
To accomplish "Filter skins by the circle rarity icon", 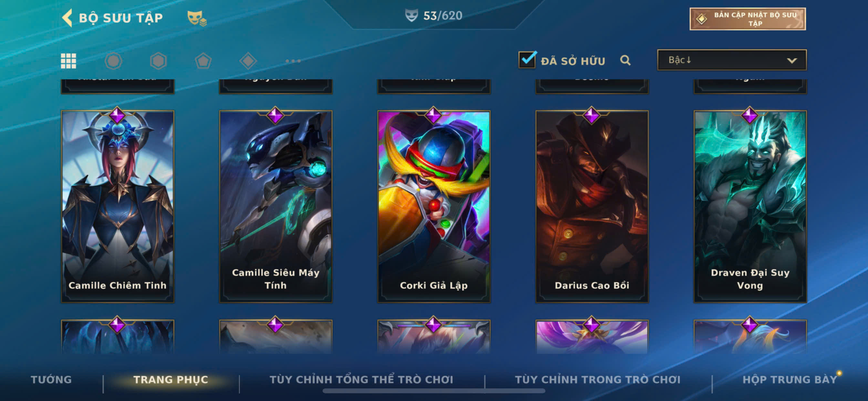I will coord(113,61).
